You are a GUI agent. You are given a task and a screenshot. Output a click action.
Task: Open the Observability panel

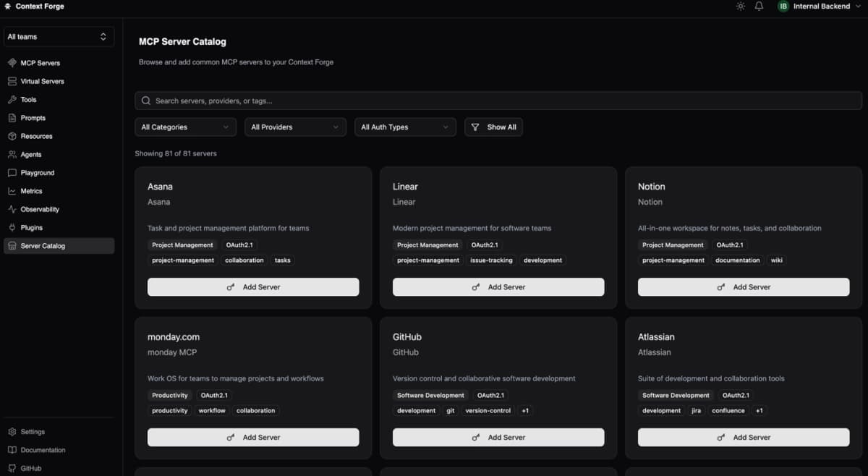[40, 209]
